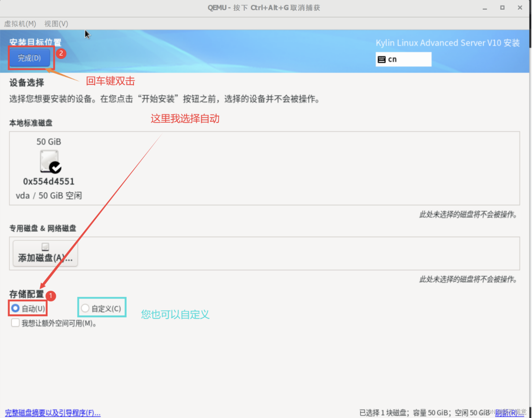
Task: Click 'vda / 50 GiB 空闲' label
Action: tap(49, 196)
